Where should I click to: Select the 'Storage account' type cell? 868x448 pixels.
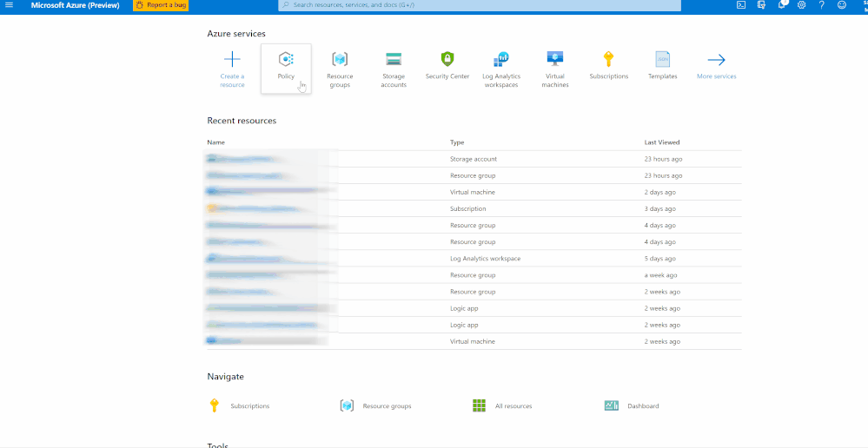(474, 159)
